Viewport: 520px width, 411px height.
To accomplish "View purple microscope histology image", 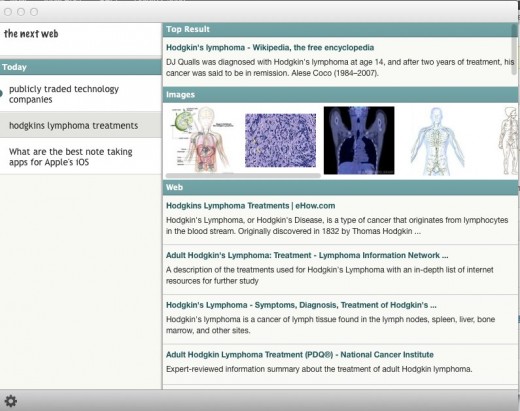I will point(280,140).
